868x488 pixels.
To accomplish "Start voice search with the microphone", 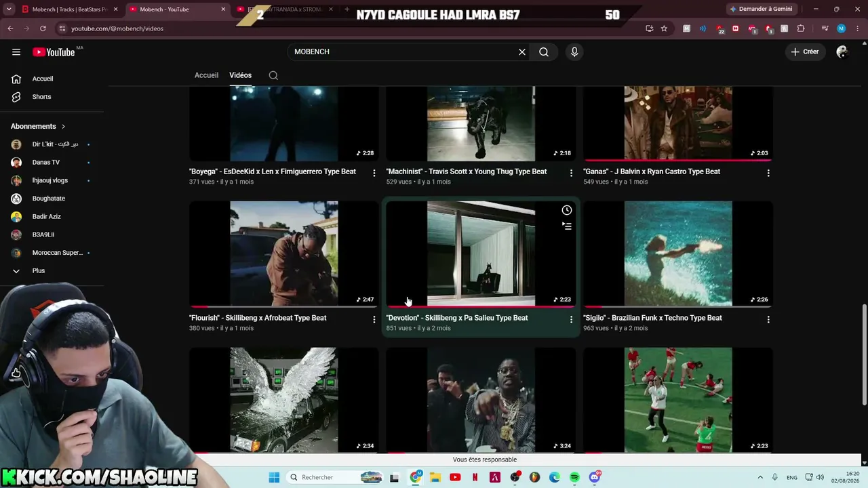I will (574, 52).
